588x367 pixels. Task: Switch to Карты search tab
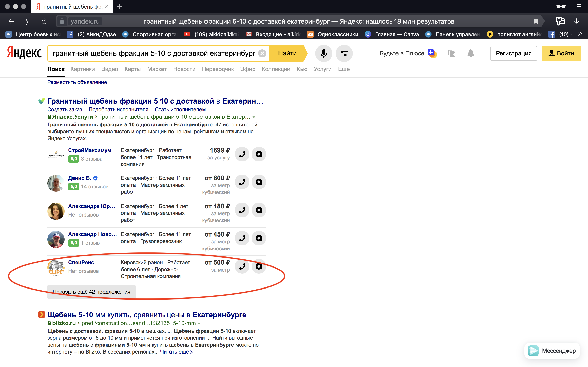(133, 69)
